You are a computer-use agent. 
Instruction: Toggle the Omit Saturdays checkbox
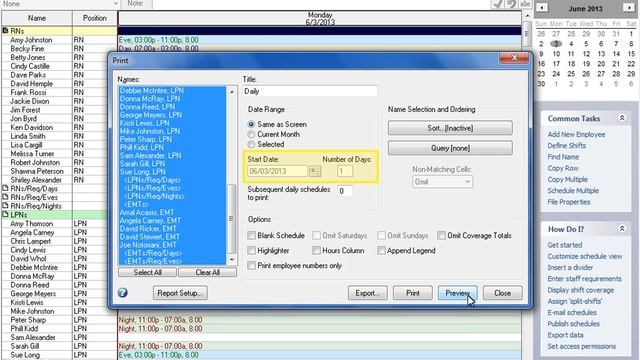pos(316,236)
